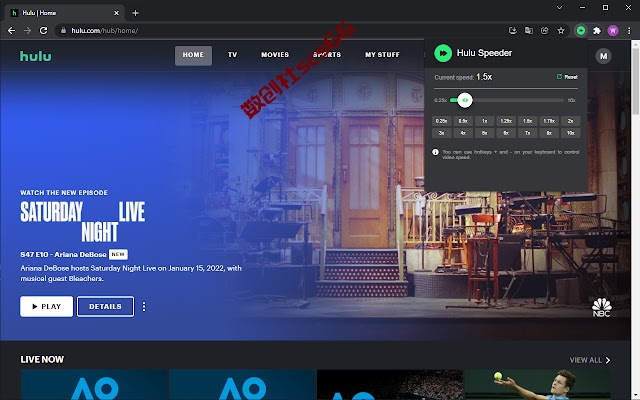Pick the 4x speed preset
Screen dimensions: 640x400
(463, 133)
